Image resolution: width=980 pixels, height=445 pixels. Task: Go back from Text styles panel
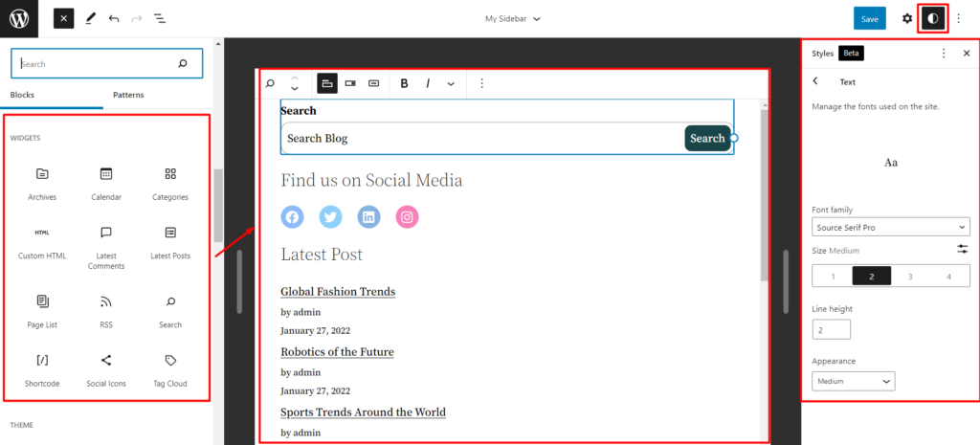point(815,81)
